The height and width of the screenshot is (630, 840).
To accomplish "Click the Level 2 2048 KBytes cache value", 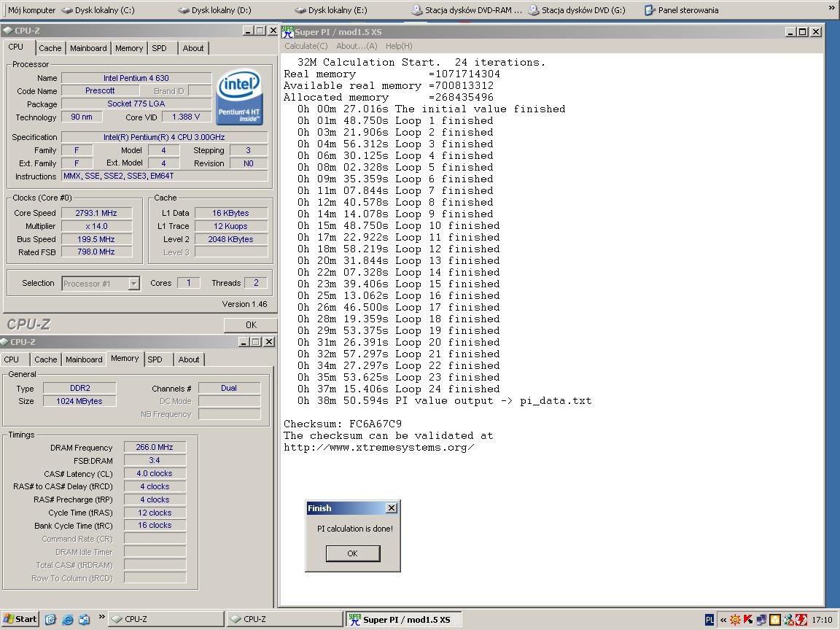I will (230, 239).
